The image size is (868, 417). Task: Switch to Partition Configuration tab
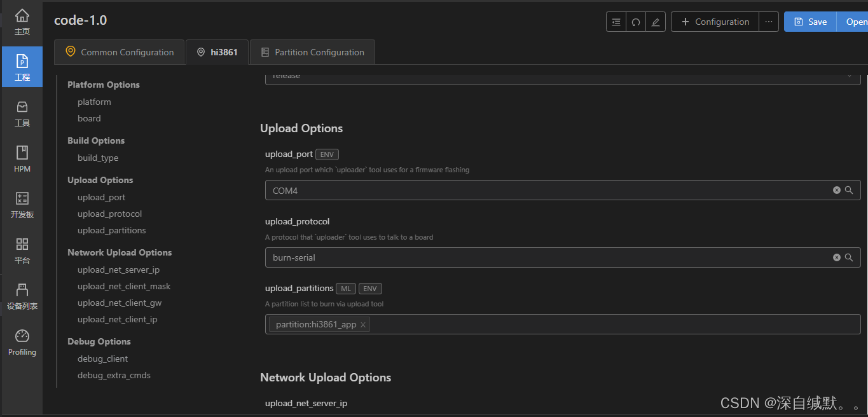(312, 52)
